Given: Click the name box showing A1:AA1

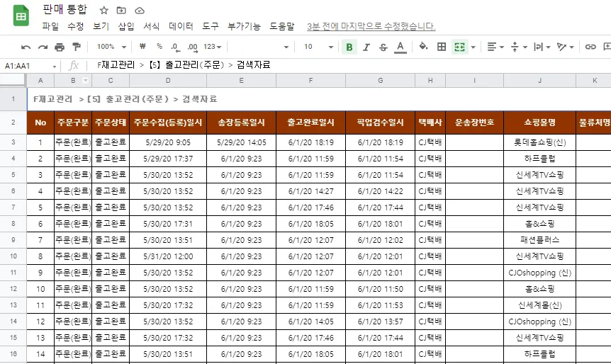Looking at the screenshot, I should [x=30, y=66].
